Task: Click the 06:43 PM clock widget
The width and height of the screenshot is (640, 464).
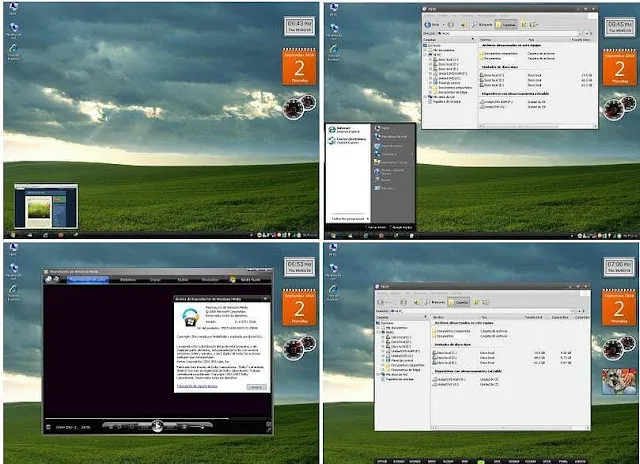Action: (x=299, y=27)
